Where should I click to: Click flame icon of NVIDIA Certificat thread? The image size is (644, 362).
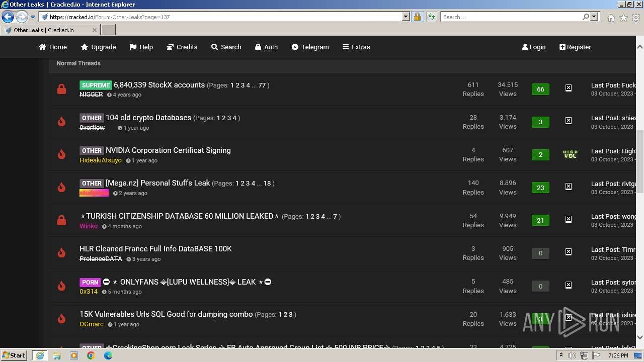click(61, 154)
